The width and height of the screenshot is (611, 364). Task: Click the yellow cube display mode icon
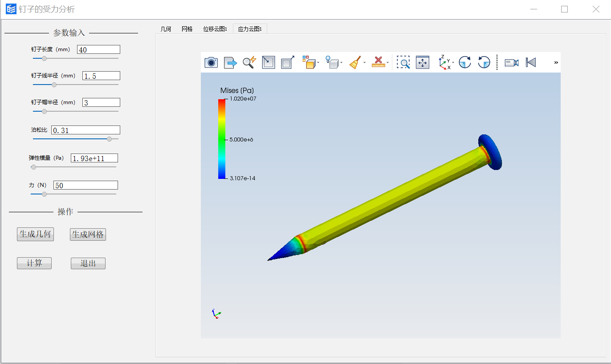coord(308,63)
